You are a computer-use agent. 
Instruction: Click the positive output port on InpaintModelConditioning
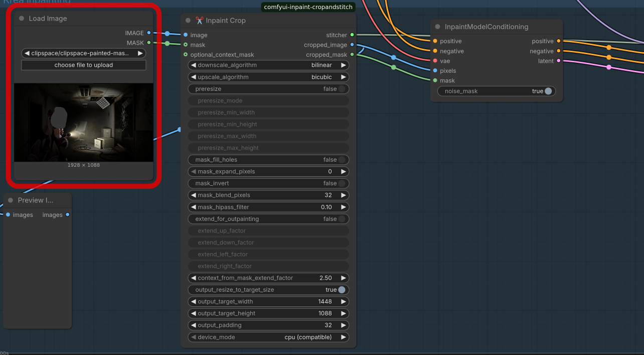point(559,41)
